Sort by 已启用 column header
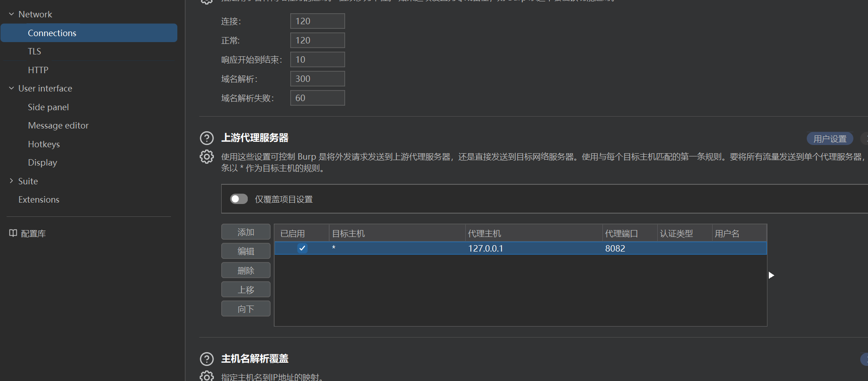 (x=302, y=233)
